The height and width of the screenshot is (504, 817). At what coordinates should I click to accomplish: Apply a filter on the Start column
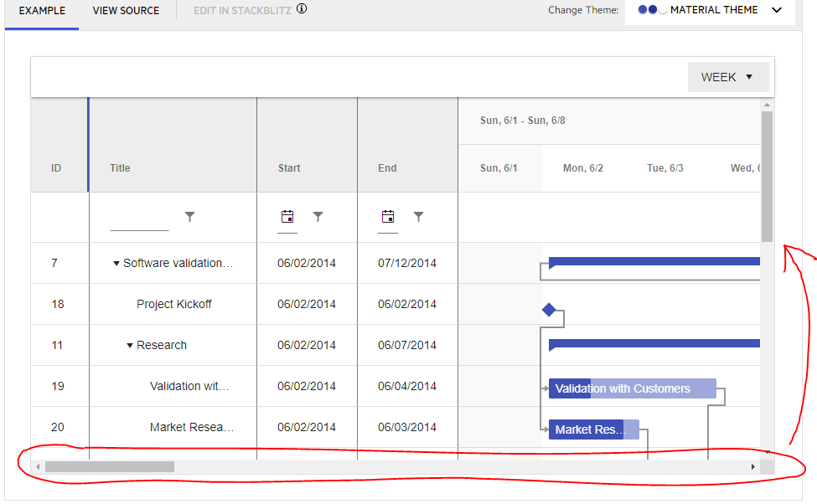(x=318, y=216)
